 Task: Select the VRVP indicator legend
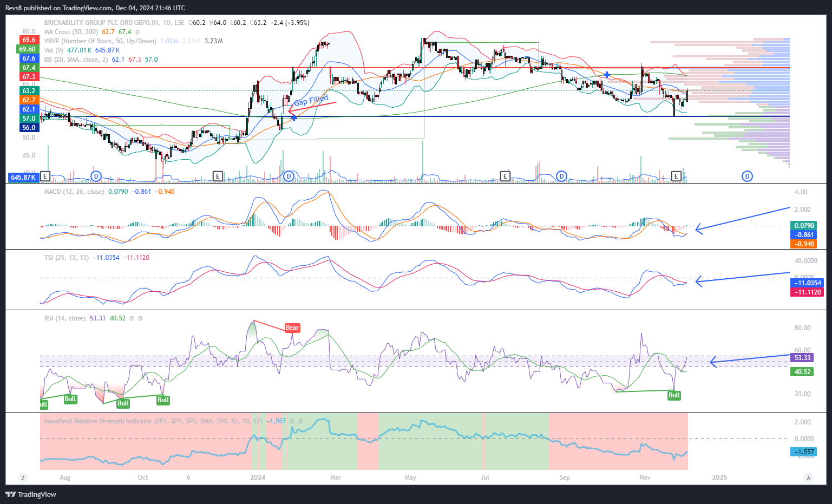100,41
